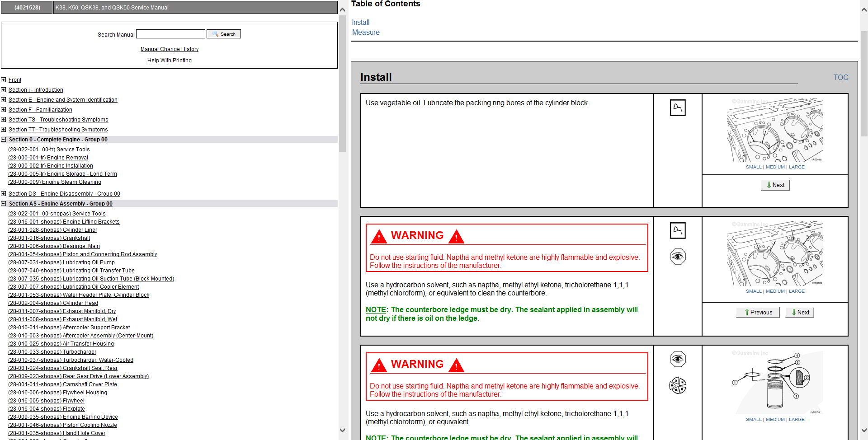Open first step cylinder block illustration

click(775, 130)
